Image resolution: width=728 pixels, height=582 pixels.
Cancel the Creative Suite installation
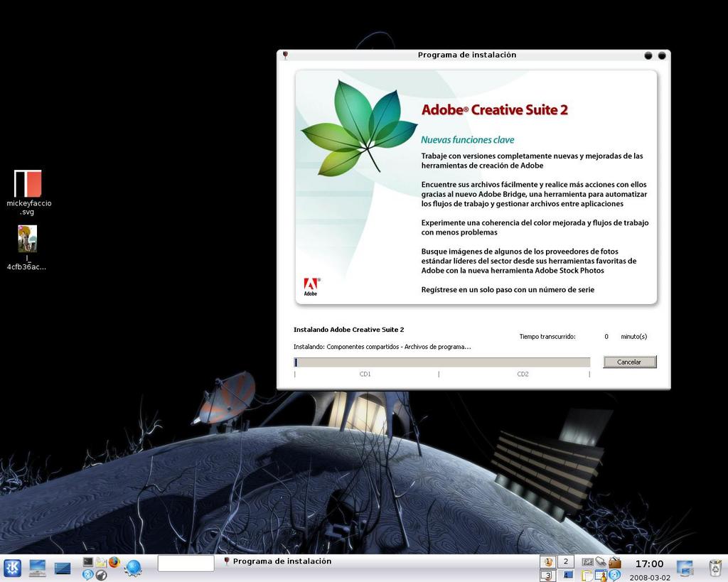630,362
